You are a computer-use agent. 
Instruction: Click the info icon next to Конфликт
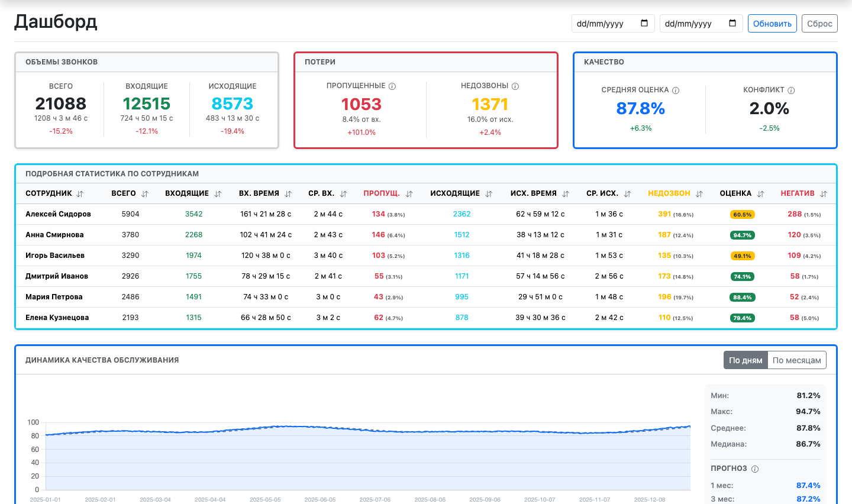coord(791,91)
